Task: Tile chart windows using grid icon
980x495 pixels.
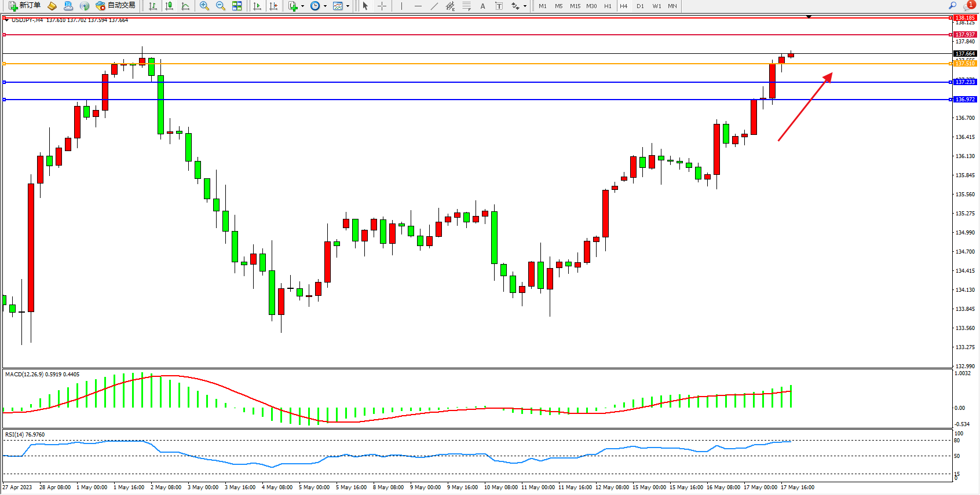Action: coord(237,6)
